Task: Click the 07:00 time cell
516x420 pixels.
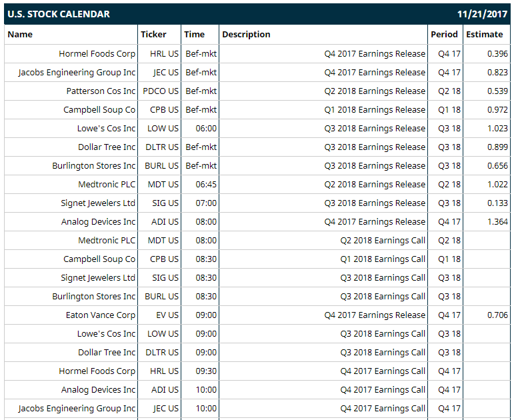Action: pos(206,203)
